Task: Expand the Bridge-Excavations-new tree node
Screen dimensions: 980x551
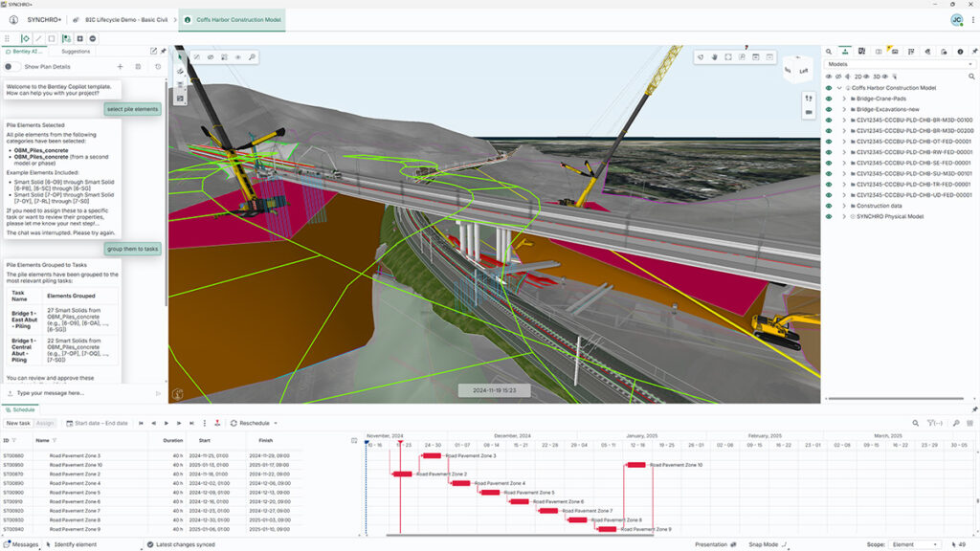Action: [843, 109]
